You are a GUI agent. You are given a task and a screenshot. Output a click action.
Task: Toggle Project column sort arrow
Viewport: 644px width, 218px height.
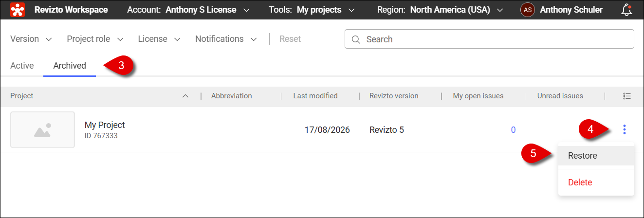[x=185, y=96]
